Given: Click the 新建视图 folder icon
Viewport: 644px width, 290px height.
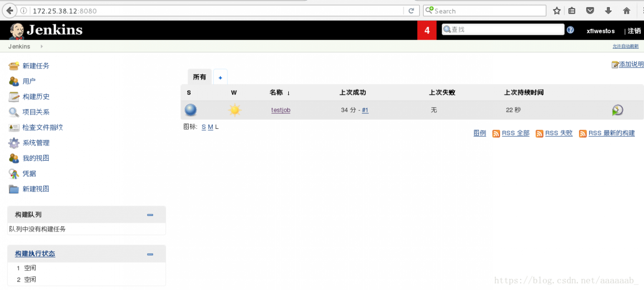Looking at the screenshot, I should 14,189.
